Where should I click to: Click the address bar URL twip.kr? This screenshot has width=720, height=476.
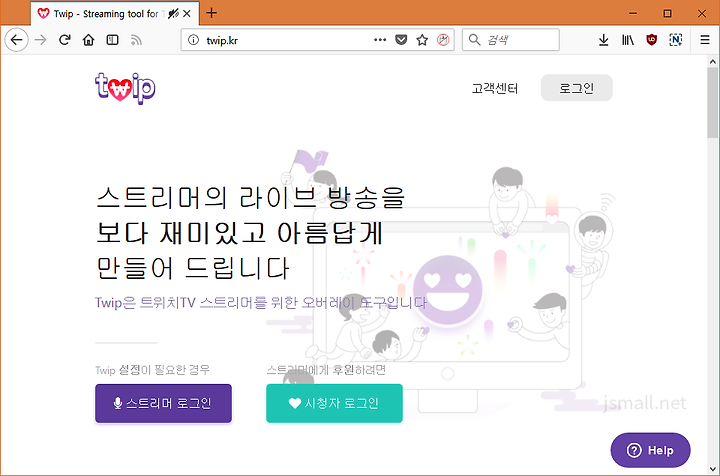(222, 40)
